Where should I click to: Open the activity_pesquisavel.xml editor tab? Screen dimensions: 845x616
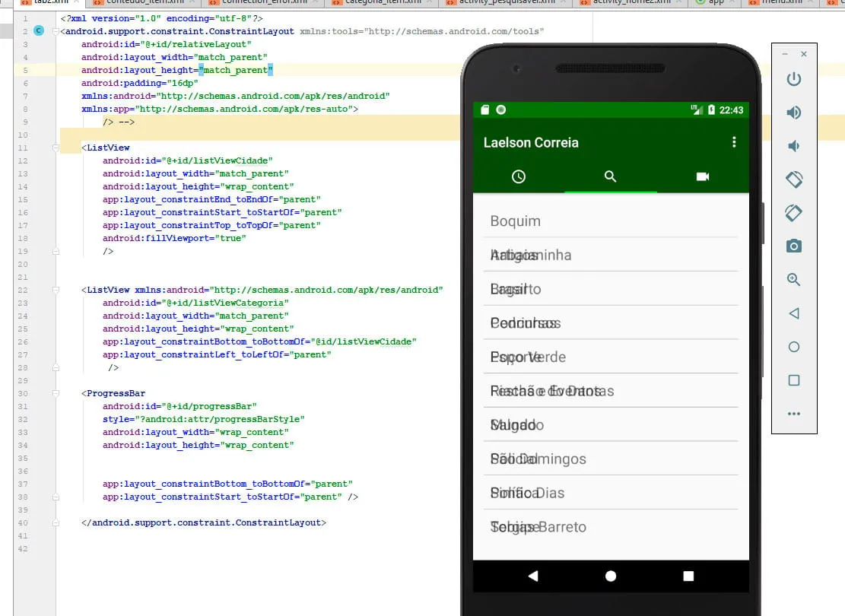(x=506, y=2)
